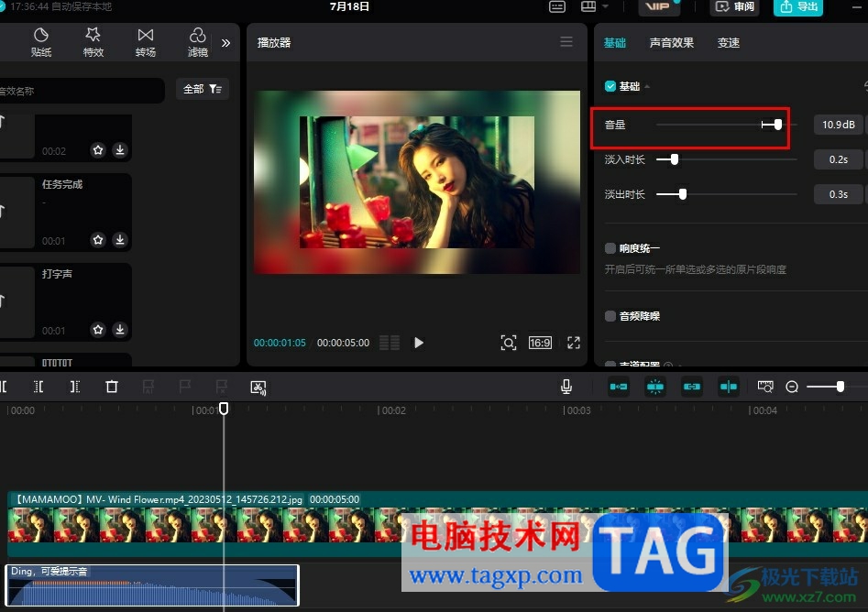Click the 导出 export button

click(798, 6)
